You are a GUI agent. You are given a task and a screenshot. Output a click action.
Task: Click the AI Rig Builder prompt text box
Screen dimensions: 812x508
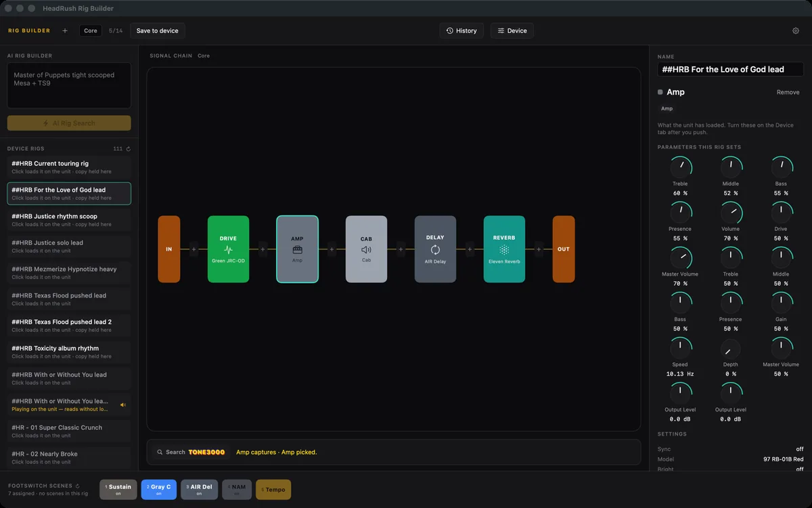(69, 86)
